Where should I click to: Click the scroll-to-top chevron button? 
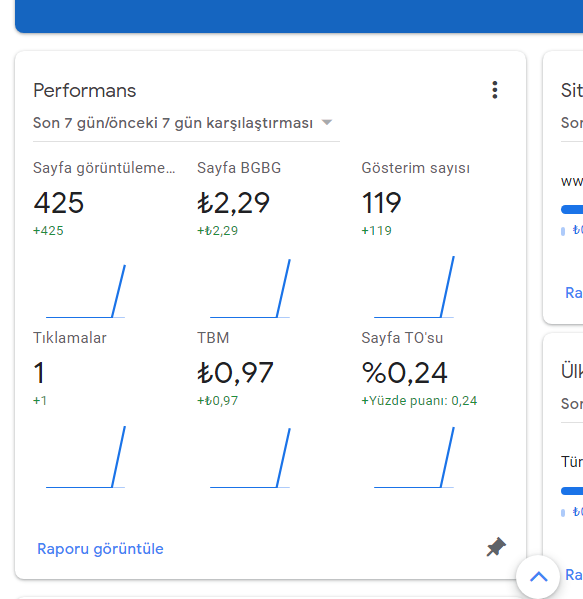point(538,576)
